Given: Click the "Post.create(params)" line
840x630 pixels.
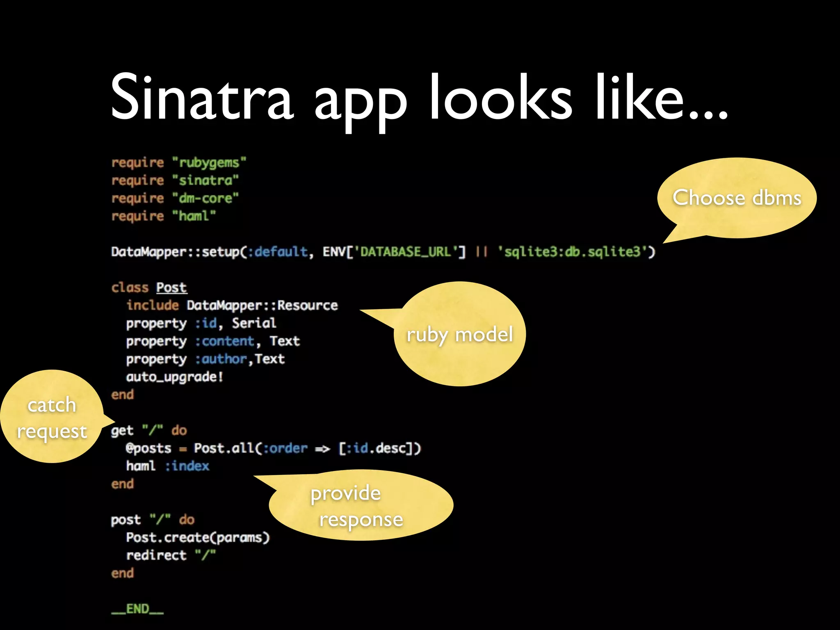Looking at the screenshot, I should point(198,538).
